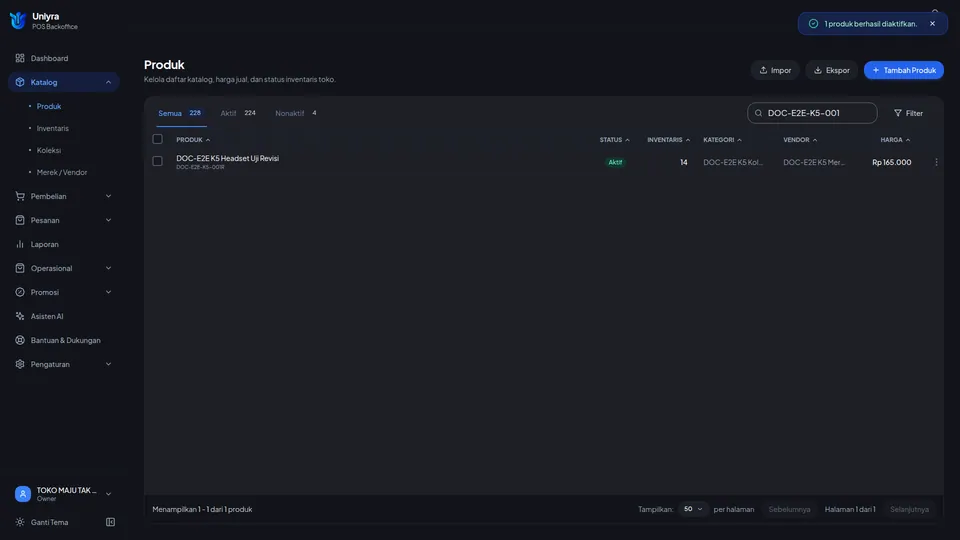Tick the select-all products checkbox
The width and height of the screenshot is (960, 540).
(157, 139)
